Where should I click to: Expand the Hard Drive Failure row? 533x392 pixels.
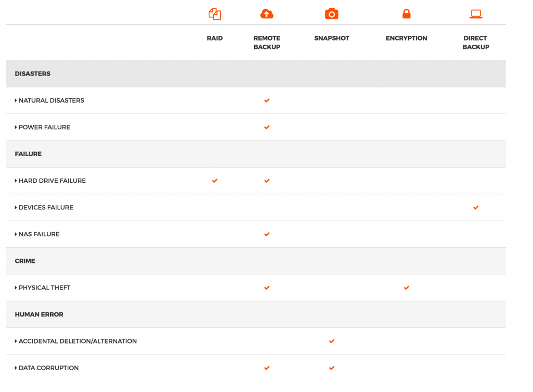coord(52,181)
